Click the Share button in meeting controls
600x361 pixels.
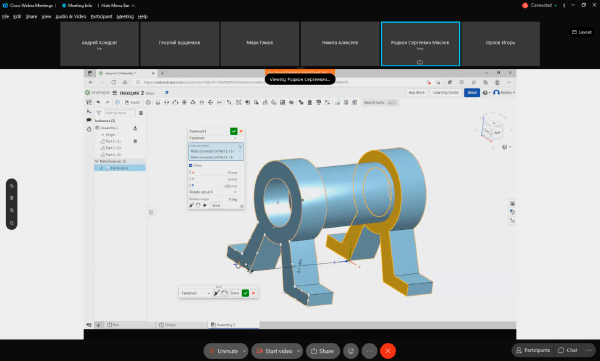click(x=323, y=351)
